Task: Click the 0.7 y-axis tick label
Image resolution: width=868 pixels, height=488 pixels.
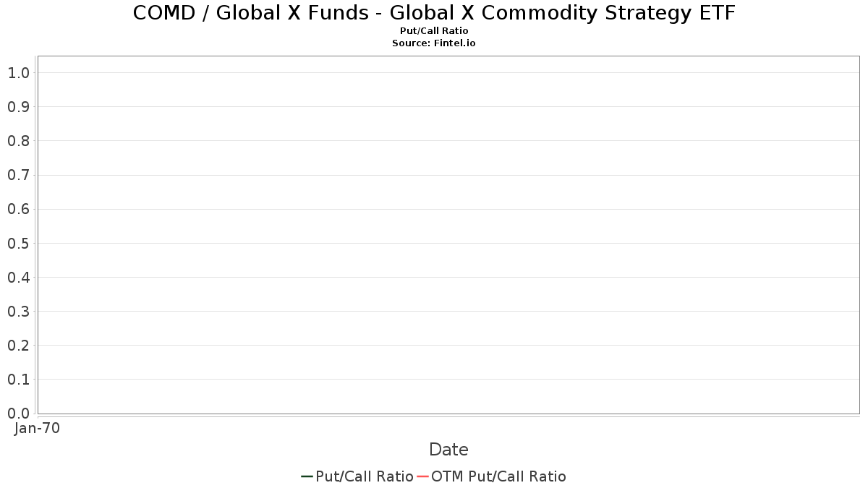Action: click(x=18, y=175)
